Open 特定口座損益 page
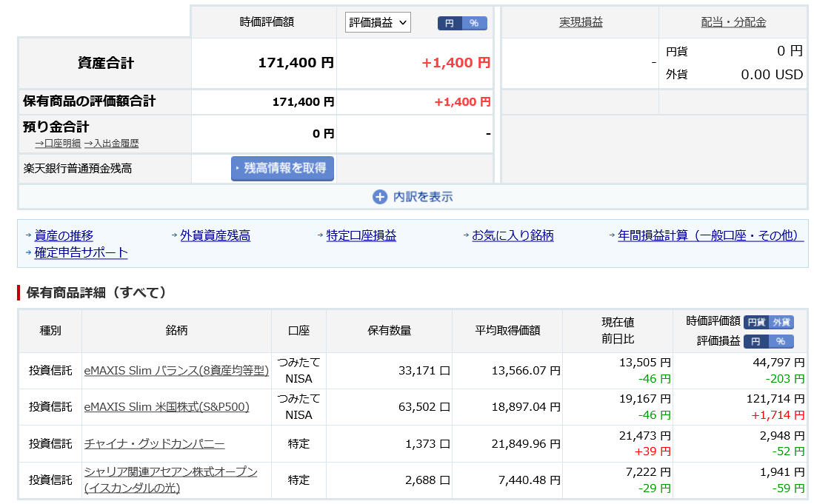The height and width of the screenshot is (504, 814). pos(361,235)
